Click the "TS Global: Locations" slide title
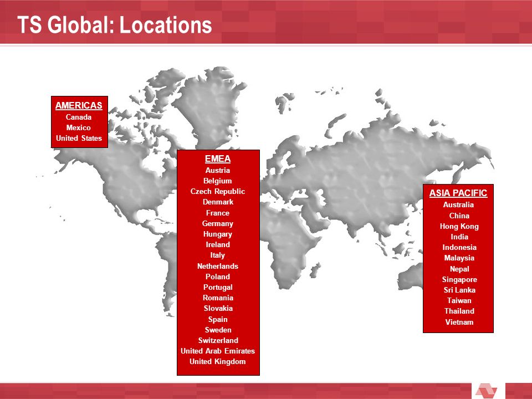Viewport: 532px width, 399px height. (114, 25)
